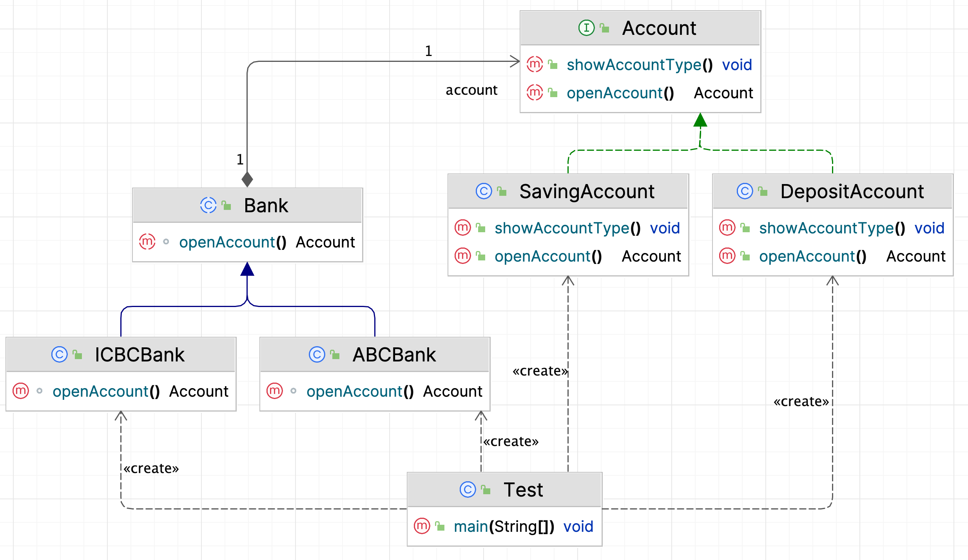Click the abstract class icon beside Bank
The width and height of the screenshot is (968, 560).
(208, 205)
